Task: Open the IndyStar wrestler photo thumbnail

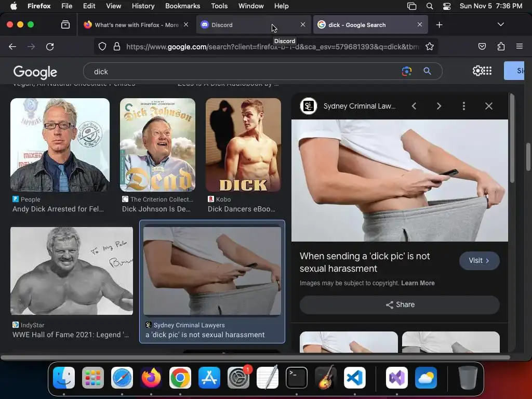Action: pyautogui.click(x=72, y=271)
